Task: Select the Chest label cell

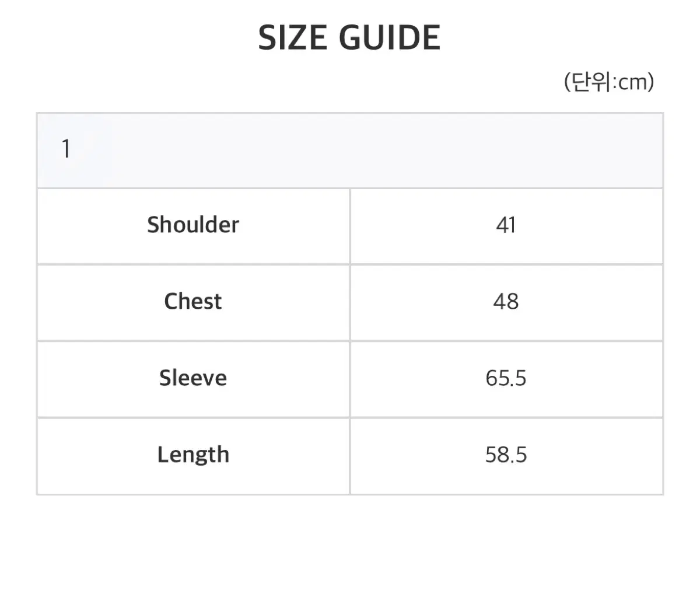Action: coord(193,302)
